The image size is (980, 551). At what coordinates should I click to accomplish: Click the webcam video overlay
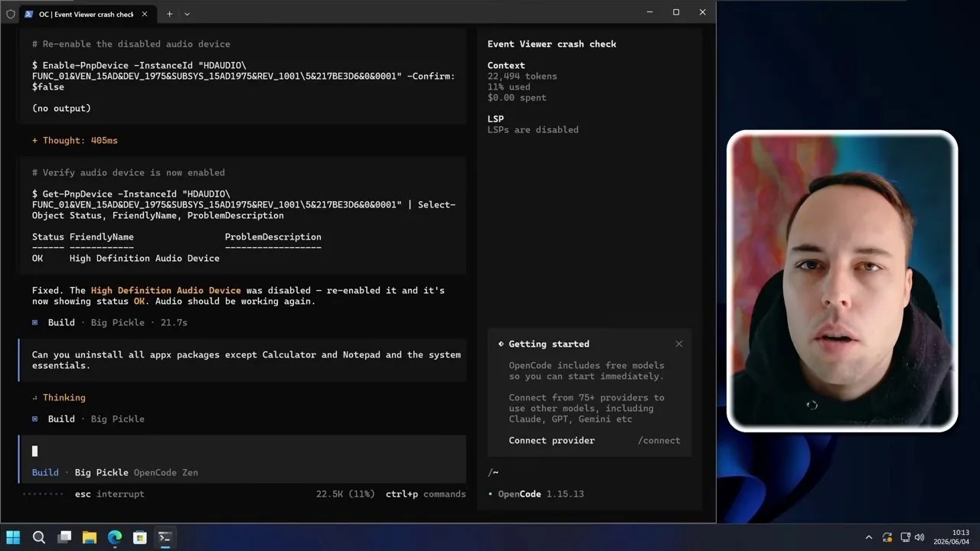tap(842, 281)
